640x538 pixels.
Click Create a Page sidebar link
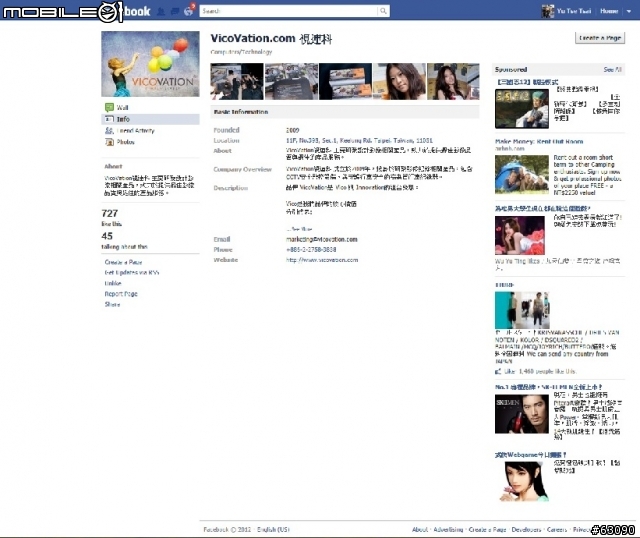click(123, 262)
